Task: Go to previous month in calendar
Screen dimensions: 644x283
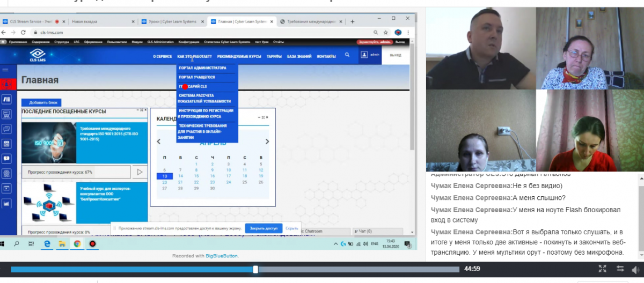Action: [158, 141]
